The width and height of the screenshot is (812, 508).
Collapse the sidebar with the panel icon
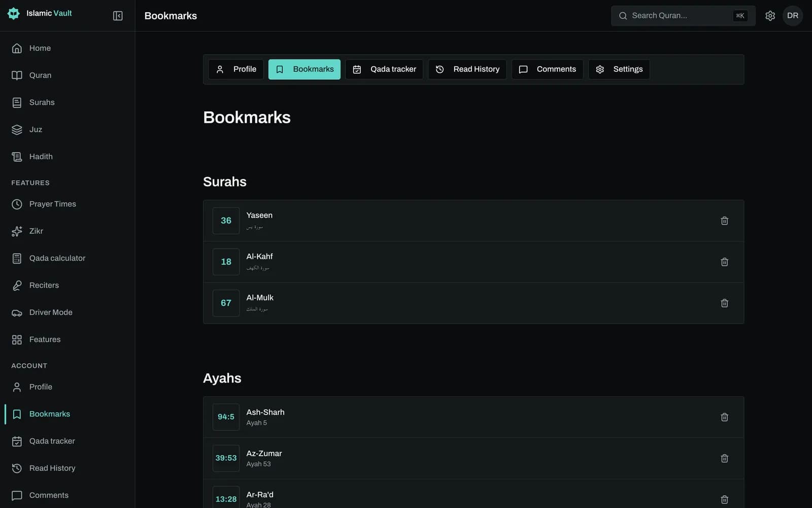pyautogui.click(x=118, y=16)
